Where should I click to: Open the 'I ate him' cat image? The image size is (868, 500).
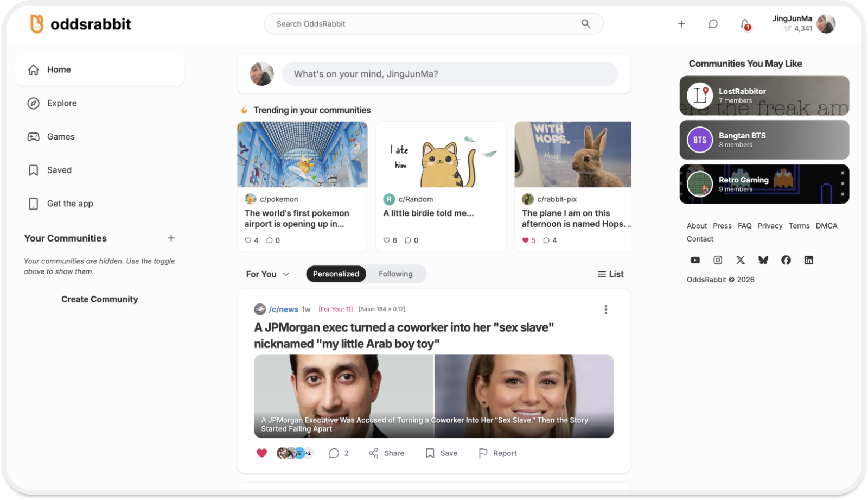pyautogui.click(x=441, y=154)
